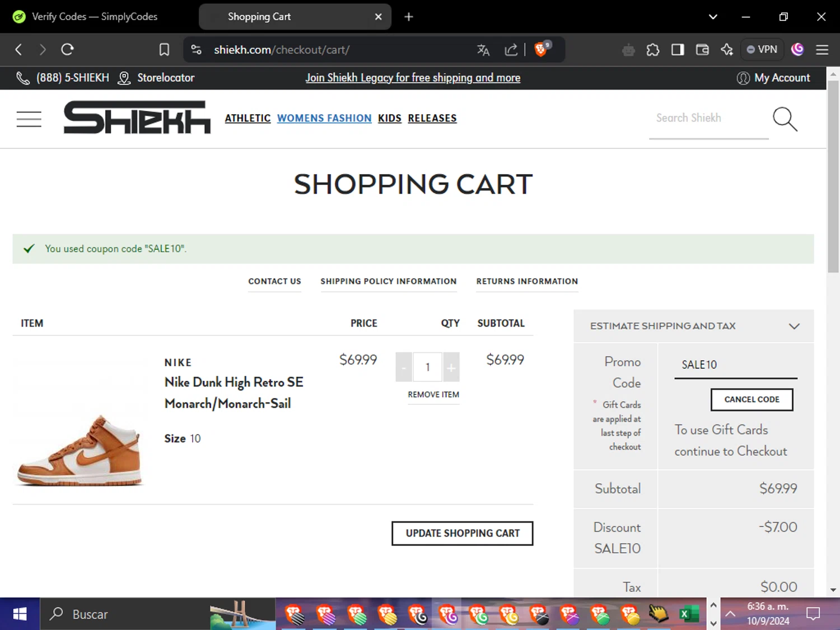
Task: Click CANCEL CODE button
Action: [x=752, y=400]
